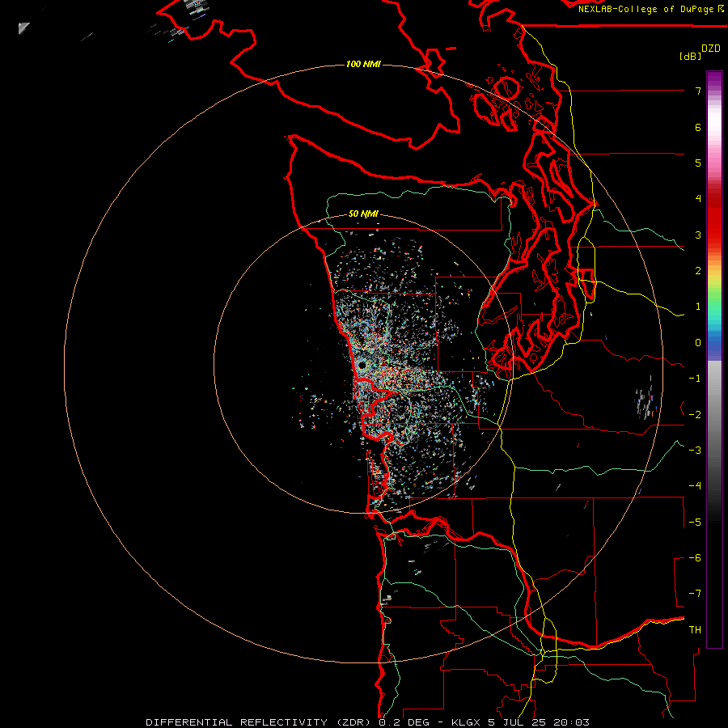Select the 6 value on the ZDR scale
This screenshot has height=728, width=728.
coord(698,127)
